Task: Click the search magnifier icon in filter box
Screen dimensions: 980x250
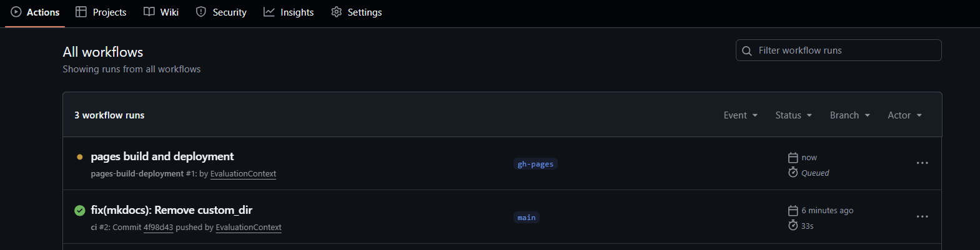Action: 747,51
